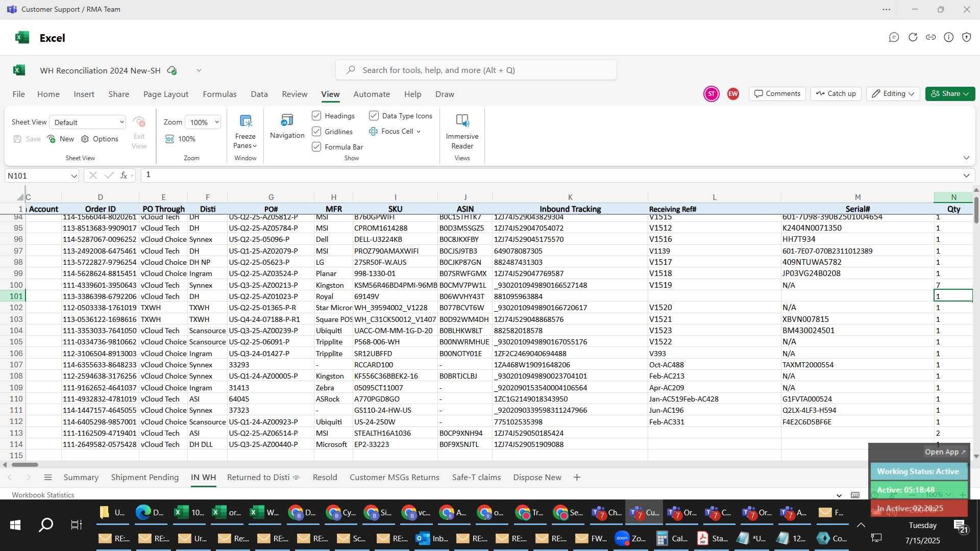Create a New sheet view
980x551 pixels.
61,139
